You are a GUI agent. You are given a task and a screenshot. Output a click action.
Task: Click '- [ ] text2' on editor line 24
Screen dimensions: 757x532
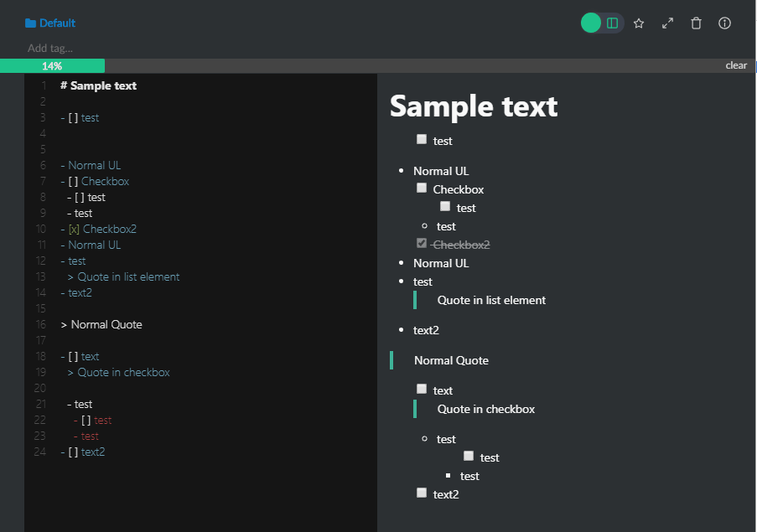click(82, 452)
